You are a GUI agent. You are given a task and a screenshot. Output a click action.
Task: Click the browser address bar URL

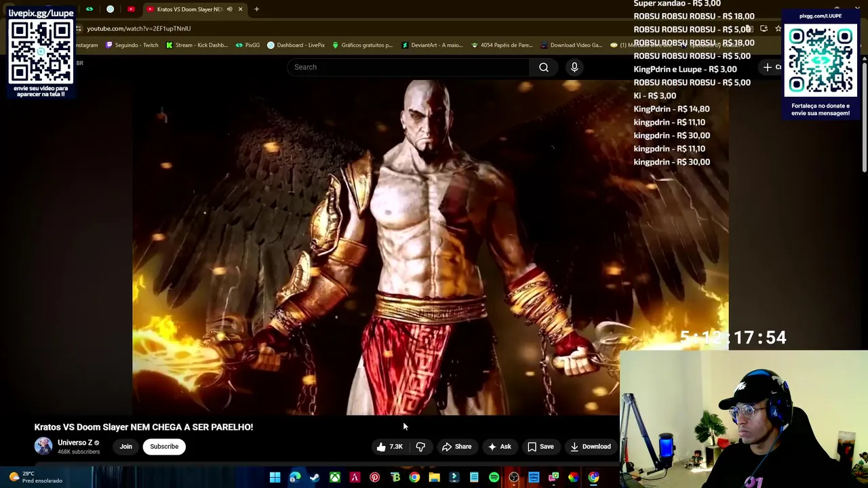pos(138,28)
